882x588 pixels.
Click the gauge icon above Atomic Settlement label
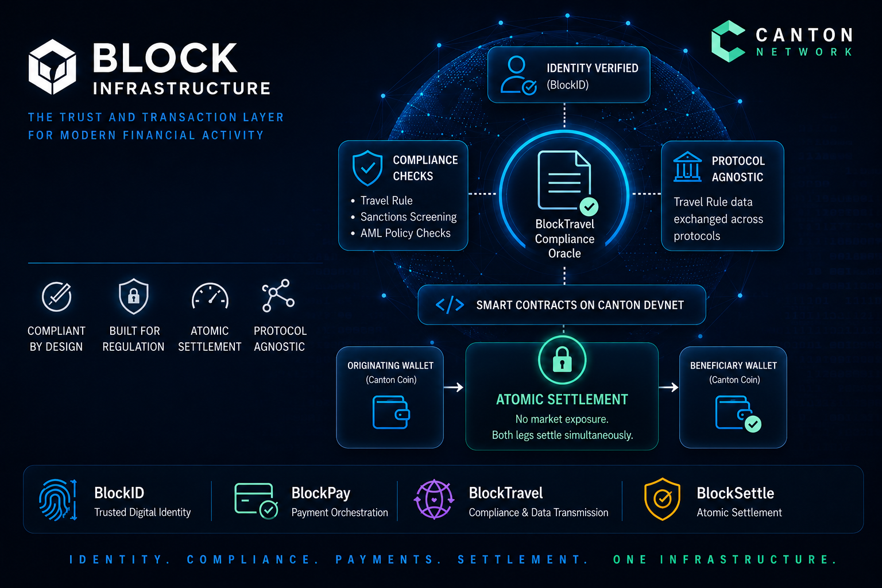[x=210, y=296]
